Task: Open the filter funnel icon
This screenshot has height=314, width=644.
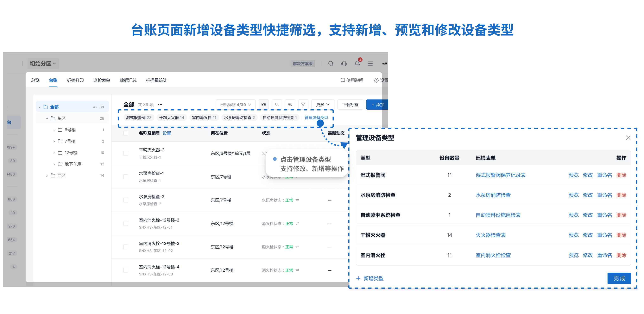Action: click(303, 105)
